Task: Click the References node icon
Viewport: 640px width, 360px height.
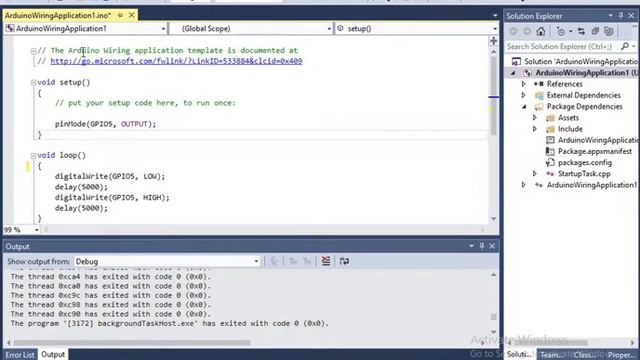Action: pos(539,84)
